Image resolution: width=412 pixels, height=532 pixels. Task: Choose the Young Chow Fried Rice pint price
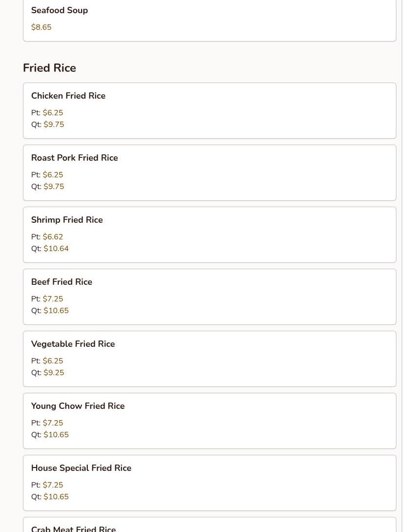tap(53, 423)
